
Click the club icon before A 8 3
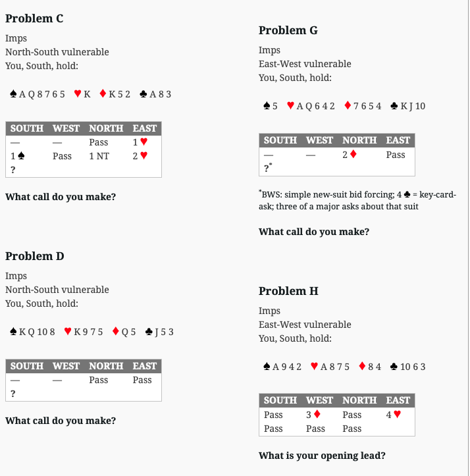[144, 93]
